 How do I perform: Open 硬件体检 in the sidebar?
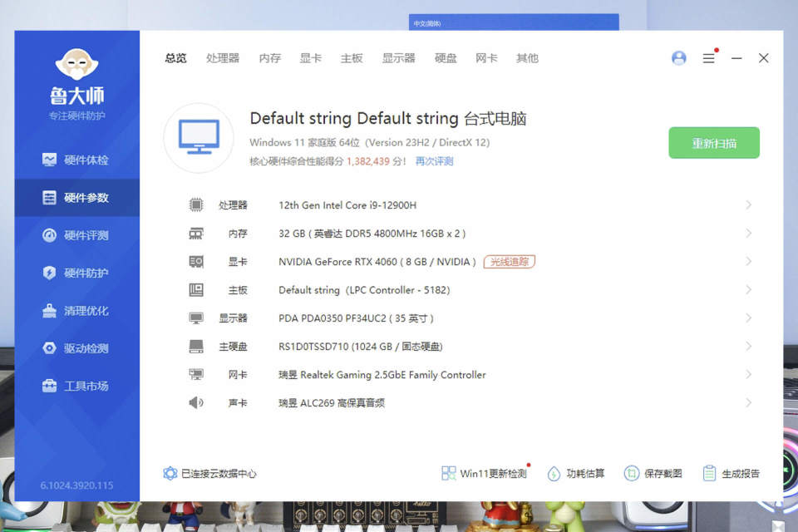coord(76,160)
